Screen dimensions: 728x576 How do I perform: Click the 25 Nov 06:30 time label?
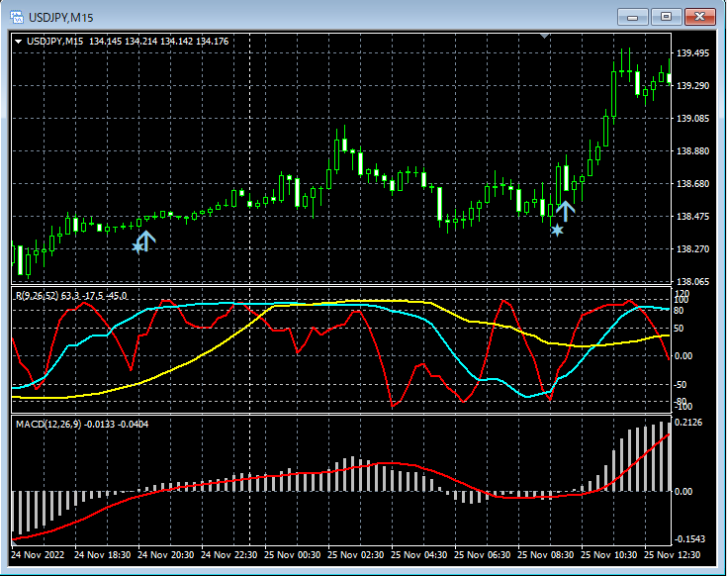(482, 554)
